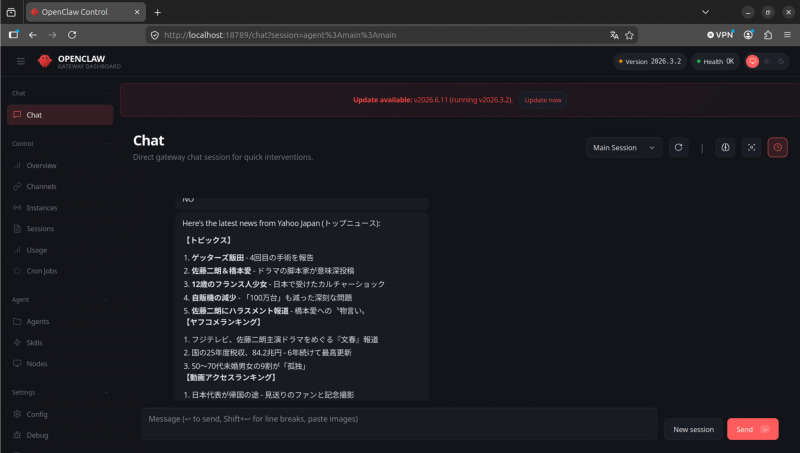Open the Main Session dropdown
Image resolution: width=800 pixels, height=453 pixels.
[x=623, y=147]
